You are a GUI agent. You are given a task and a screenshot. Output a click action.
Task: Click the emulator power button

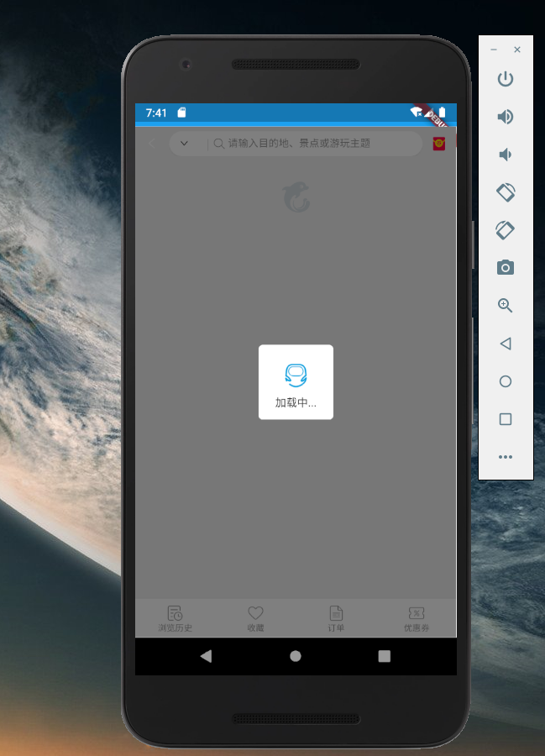pos(505,79)
